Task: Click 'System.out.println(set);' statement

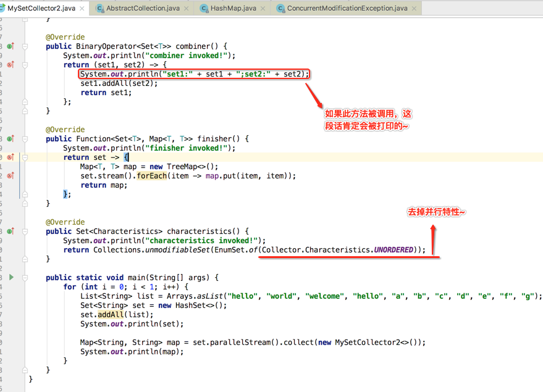Action: coord(132,324)
